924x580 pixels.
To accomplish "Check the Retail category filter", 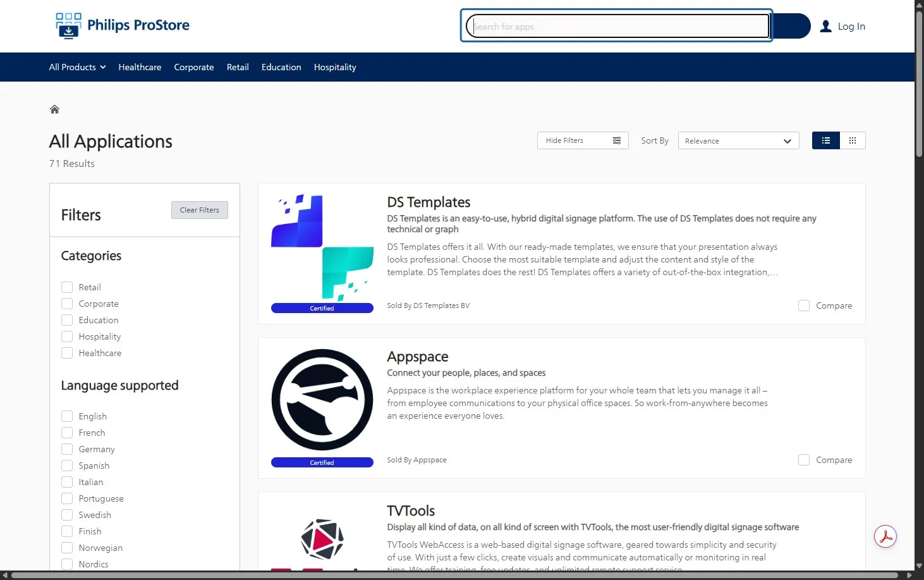I will coord(67,287).
